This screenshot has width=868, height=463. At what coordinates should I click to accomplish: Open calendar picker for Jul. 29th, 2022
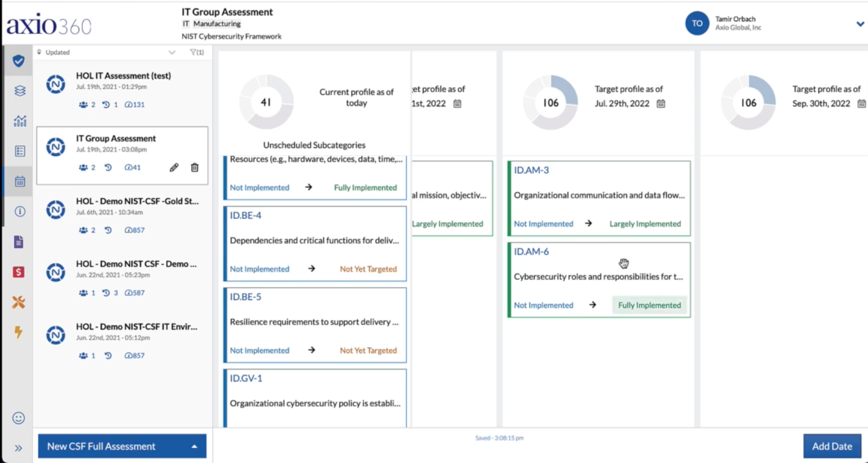coord(661,104)
